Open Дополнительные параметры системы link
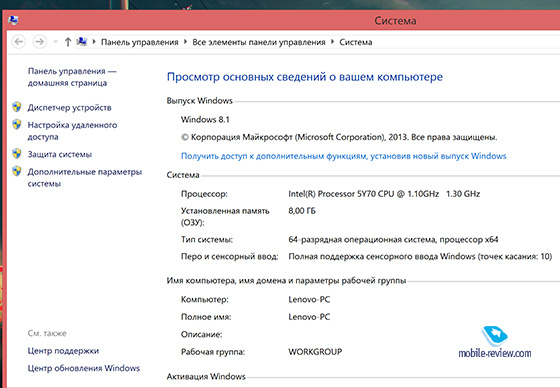Image resolution: width=560 pixels, height=388 pixels. point(85,178)
